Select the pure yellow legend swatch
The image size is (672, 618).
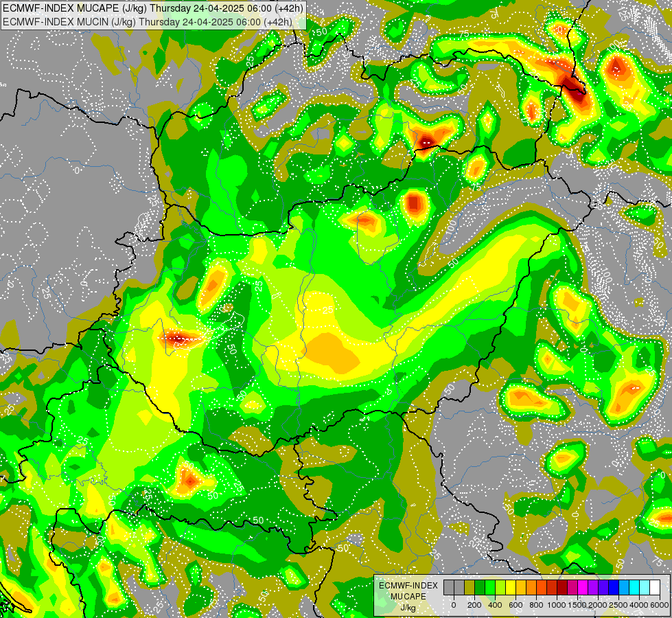511,587
